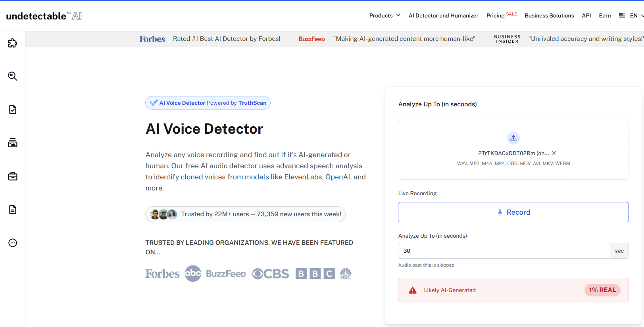Screen dimensions: 644x327
Task: Open the AI magnifier detector sidebar icon
Action: point(13,76)
